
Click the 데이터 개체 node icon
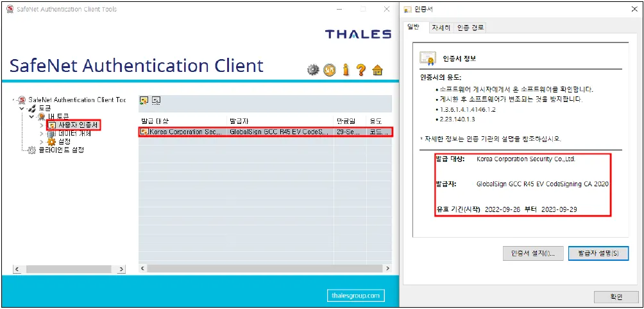tap(51, 134)
